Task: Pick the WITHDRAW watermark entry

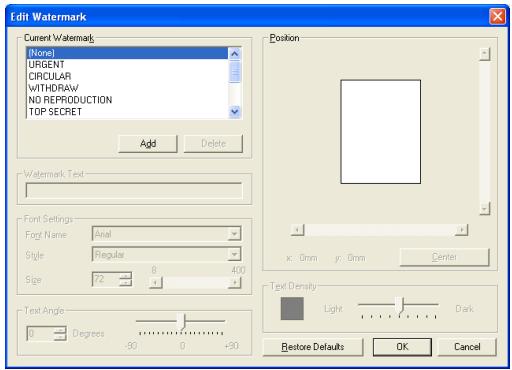Action: point(127,88)
